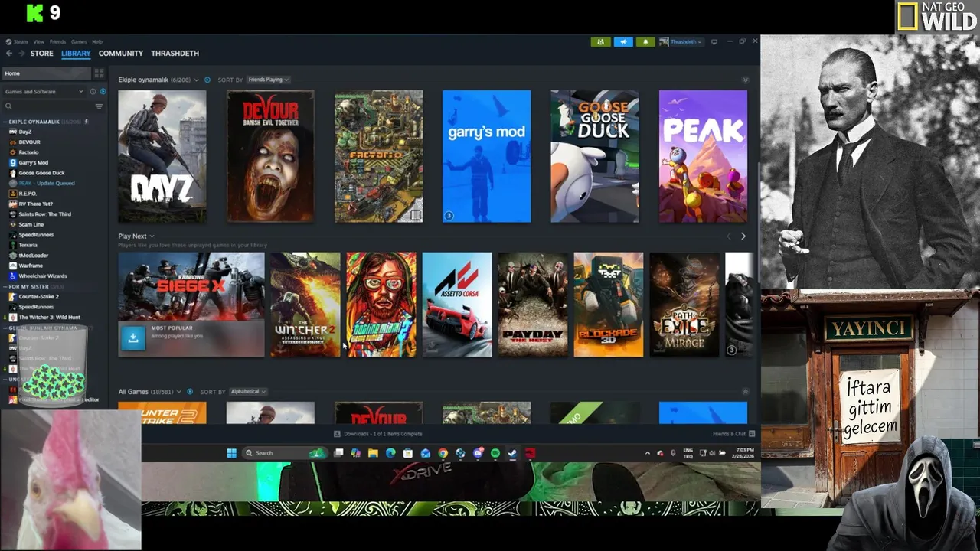Toggle ready-to-play filter next to All Games
The width and height of the screenshot is (980, 551).
[x=190, y=392]
